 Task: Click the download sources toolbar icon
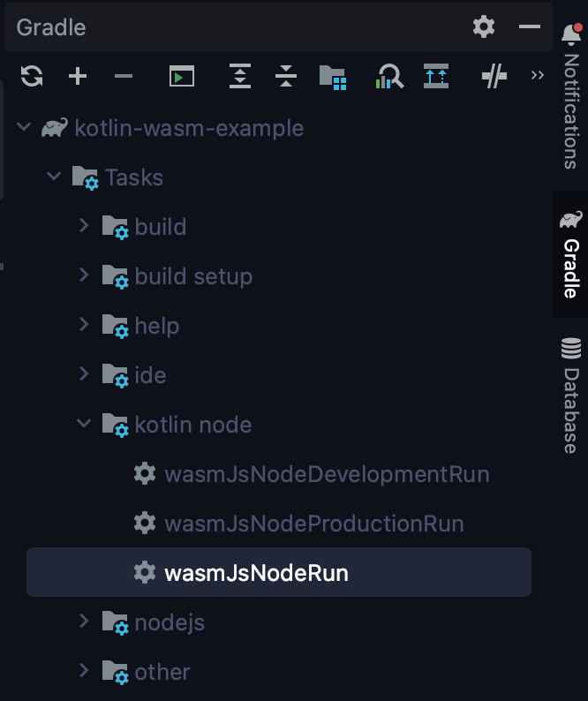tap(436, 76)
